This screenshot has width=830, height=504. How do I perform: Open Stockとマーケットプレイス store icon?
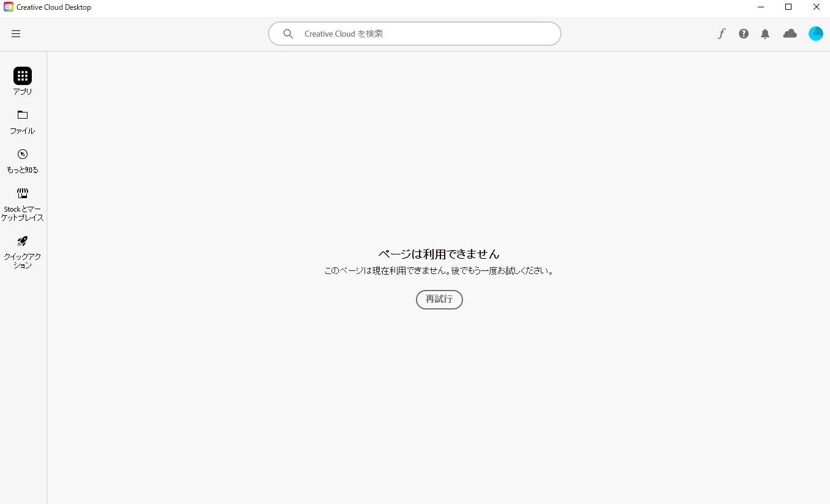point(23,193)
